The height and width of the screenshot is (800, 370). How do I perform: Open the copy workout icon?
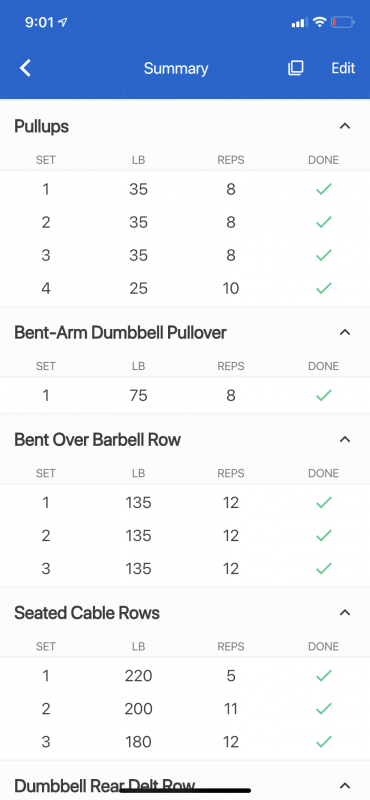[x=295, y=68]
